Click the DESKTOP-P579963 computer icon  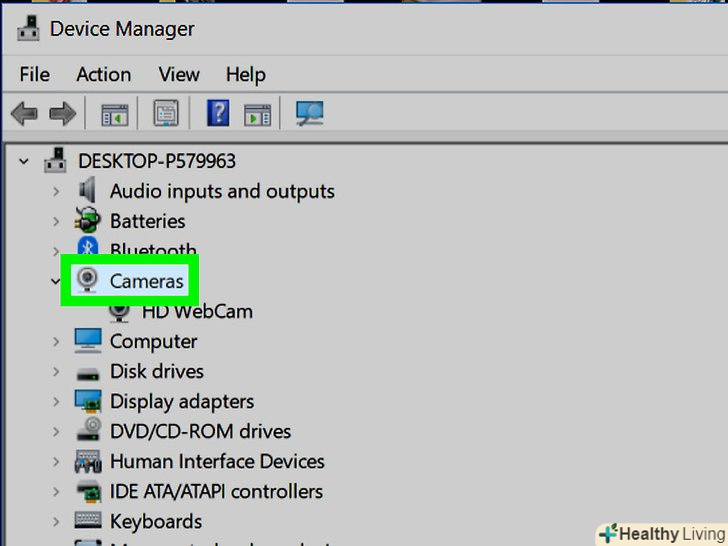55,161
